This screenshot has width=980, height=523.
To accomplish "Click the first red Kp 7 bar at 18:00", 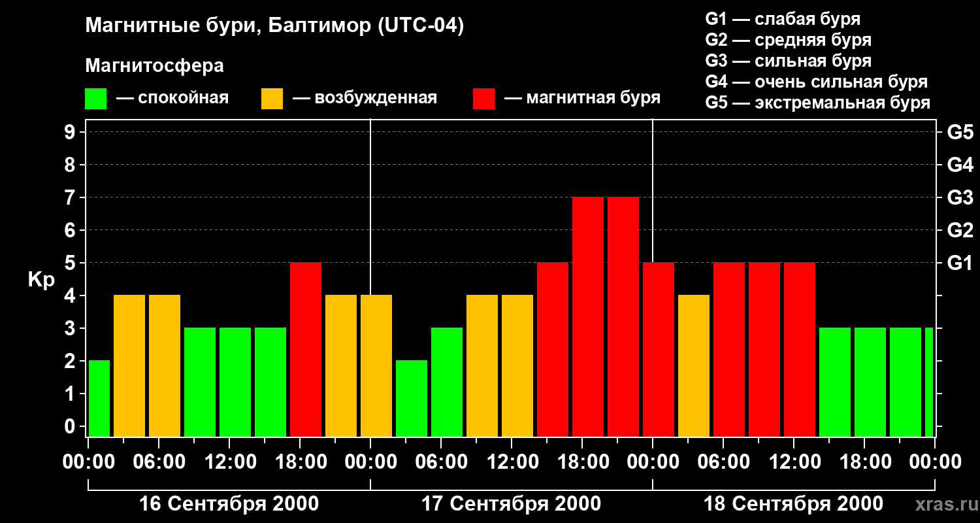I will 588,316.
